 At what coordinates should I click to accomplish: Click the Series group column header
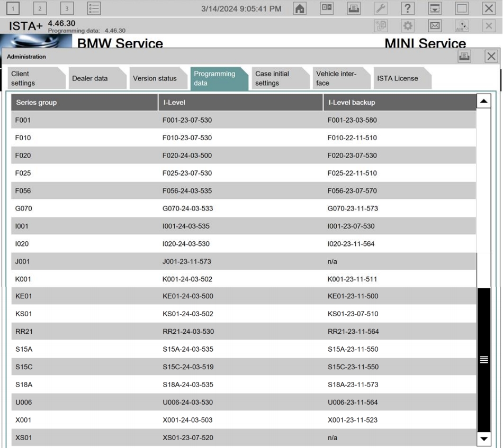click(x=84, y=102)
